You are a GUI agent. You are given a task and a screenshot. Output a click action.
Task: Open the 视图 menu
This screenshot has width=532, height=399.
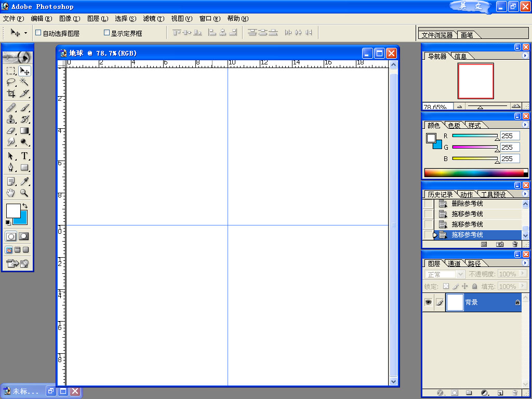tap(182, 19)
